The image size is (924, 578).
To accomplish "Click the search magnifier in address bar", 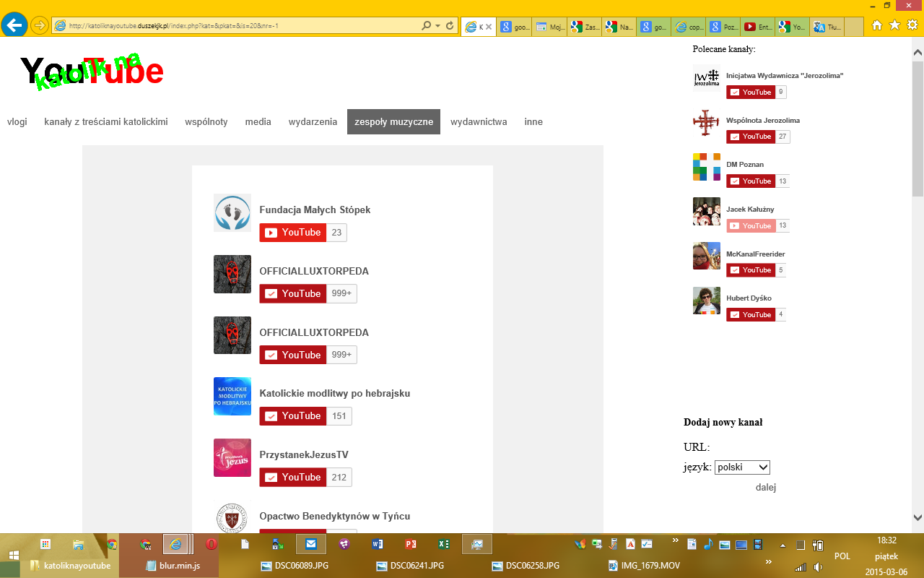I will pos(427,26).
